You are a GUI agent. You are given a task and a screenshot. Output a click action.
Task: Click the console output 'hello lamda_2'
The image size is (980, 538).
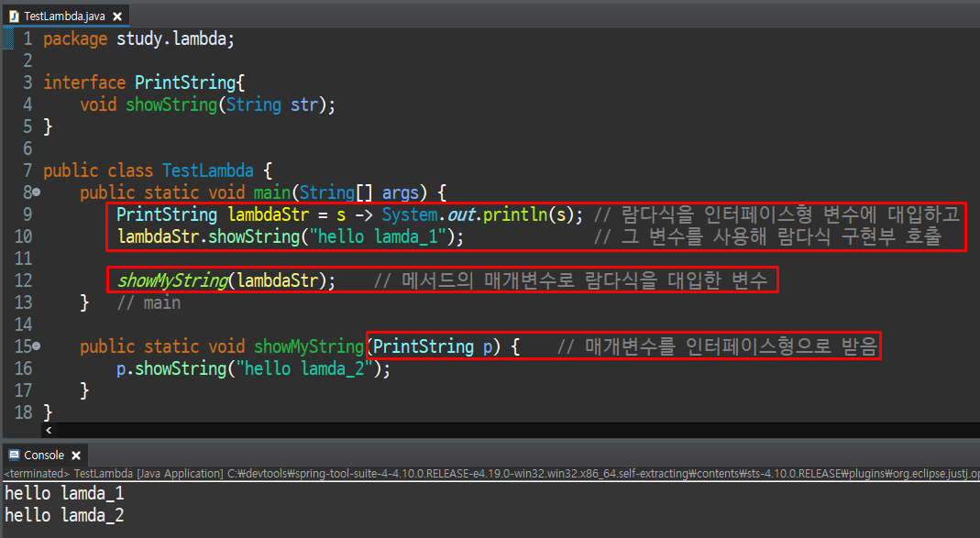tap(64, 515)
